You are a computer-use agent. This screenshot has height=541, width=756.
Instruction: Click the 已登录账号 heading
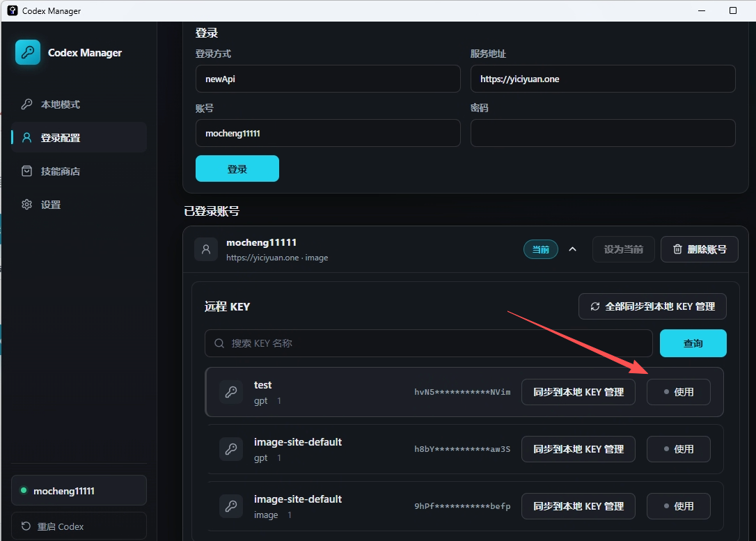click(x=212, y=211)
